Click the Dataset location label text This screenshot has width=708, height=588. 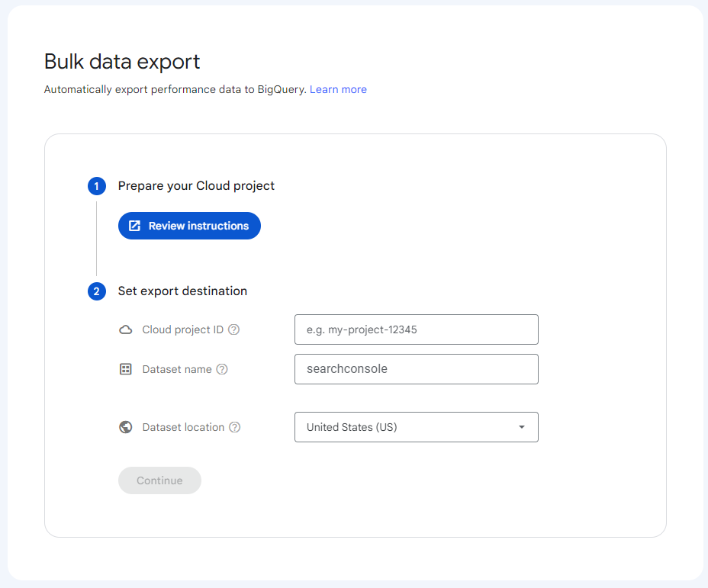[x=183, y=428]
